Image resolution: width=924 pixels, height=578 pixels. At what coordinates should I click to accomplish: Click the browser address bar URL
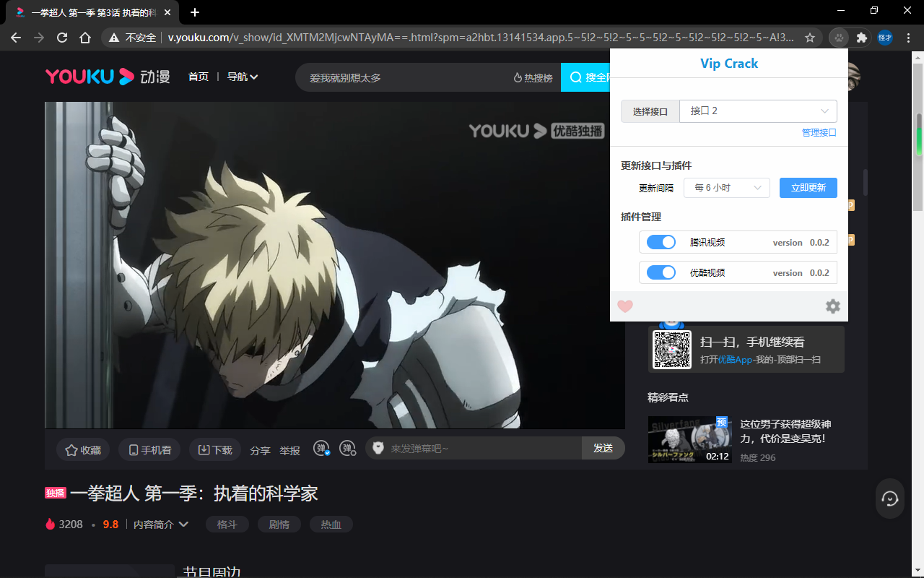coord(481,38)
